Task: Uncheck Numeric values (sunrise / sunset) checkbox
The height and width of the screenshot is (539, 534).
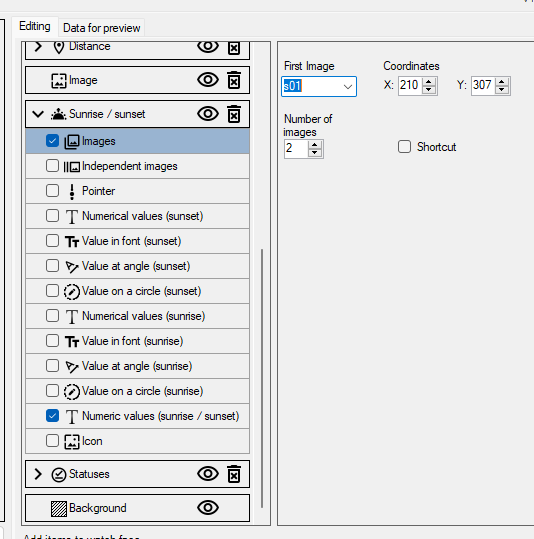Action: [x=52, y=416]
